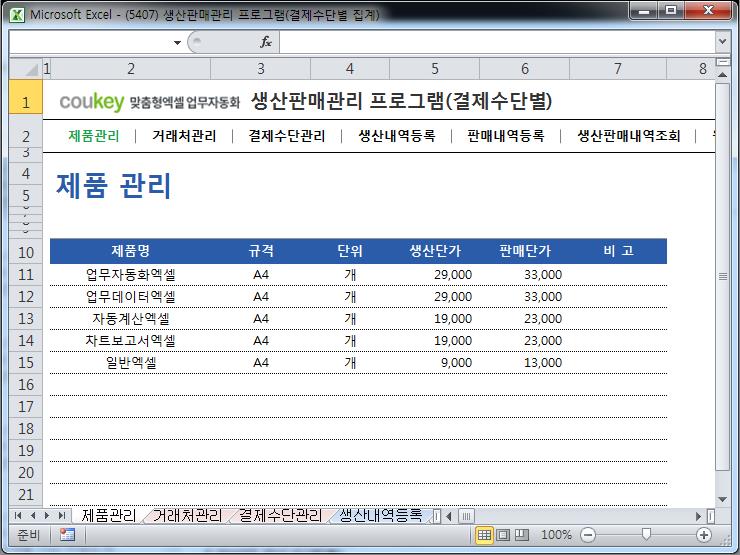Screen dimensions: 740x555
Task: Select A4 spec cell for 일반엑셀
Action: click(x=261, y=363)
